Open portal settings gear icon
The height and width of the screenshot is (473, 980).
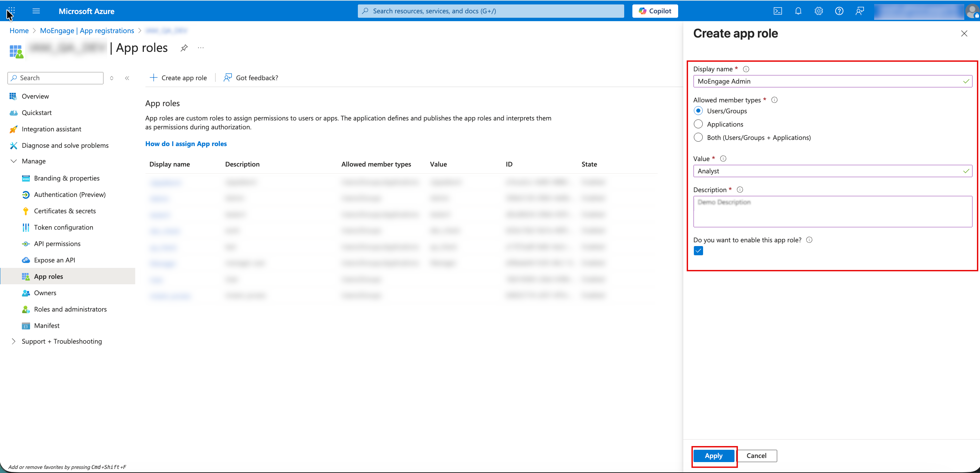[818, 11]
